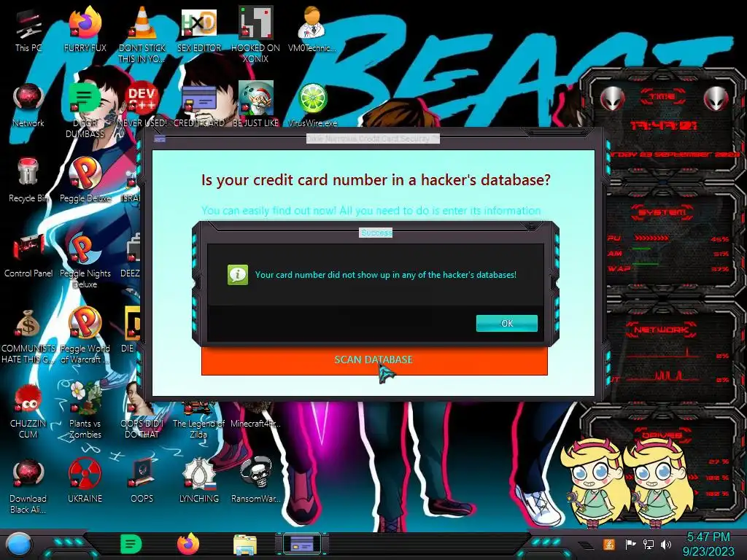Select the OOPS laptop desktop icon

pos(142,481)
